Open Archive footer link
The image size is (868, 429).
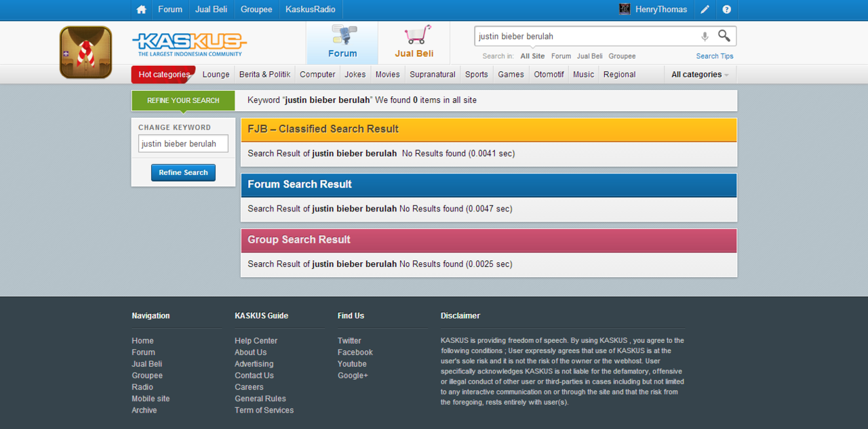point(144,410)
